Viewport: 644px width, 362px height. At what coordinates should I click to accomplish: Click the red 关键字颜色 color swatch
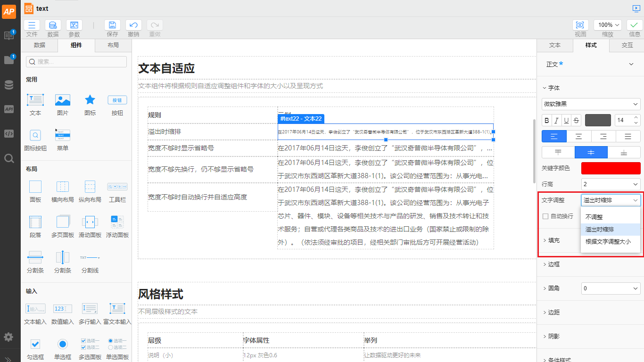611,168
